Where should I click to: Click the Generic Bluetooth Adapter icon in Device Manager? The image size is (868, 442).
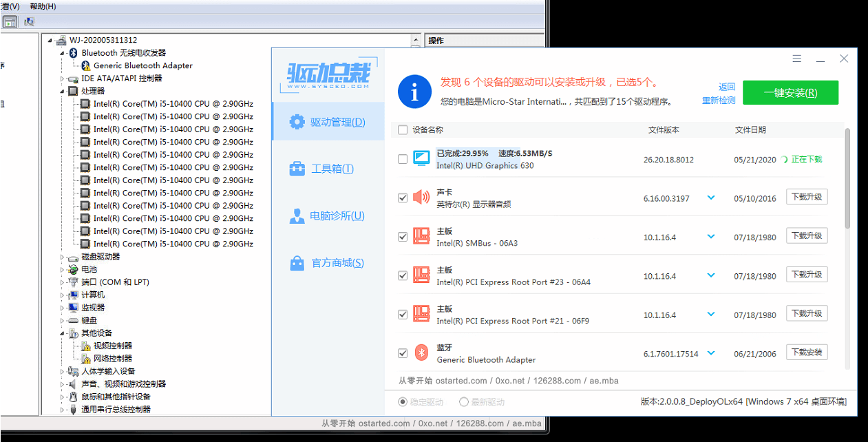tap(85, 65)
